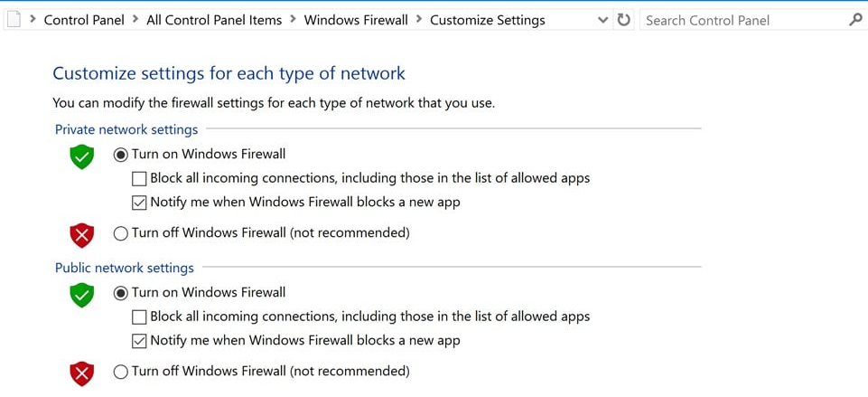Turn off Windows Firewall for public network
868x397 pixels.
[x=121, y=371]
